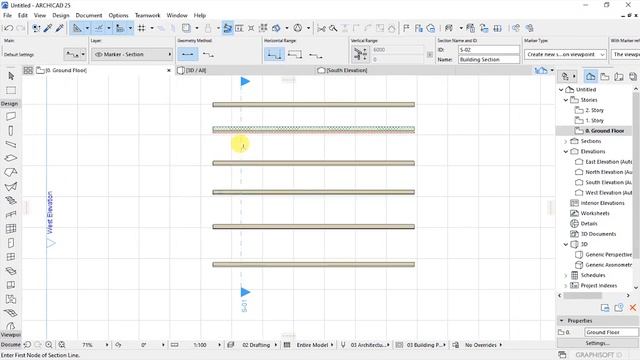Click the Fit in Window icon
Viewport: 640px width, 360px height.
pyautogui.click(x=62, y=345)
